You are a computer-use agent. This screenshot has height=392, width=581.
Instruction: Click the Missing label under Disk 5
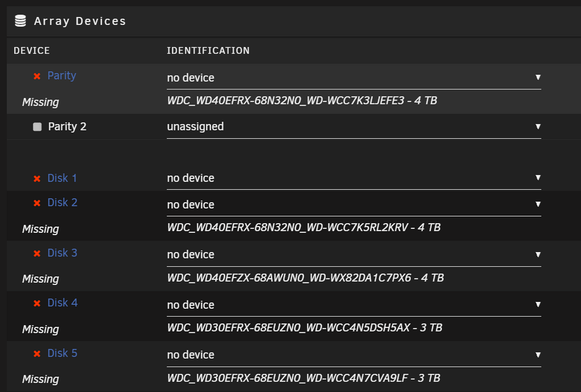pyautogui.click(x=41, y=379)
